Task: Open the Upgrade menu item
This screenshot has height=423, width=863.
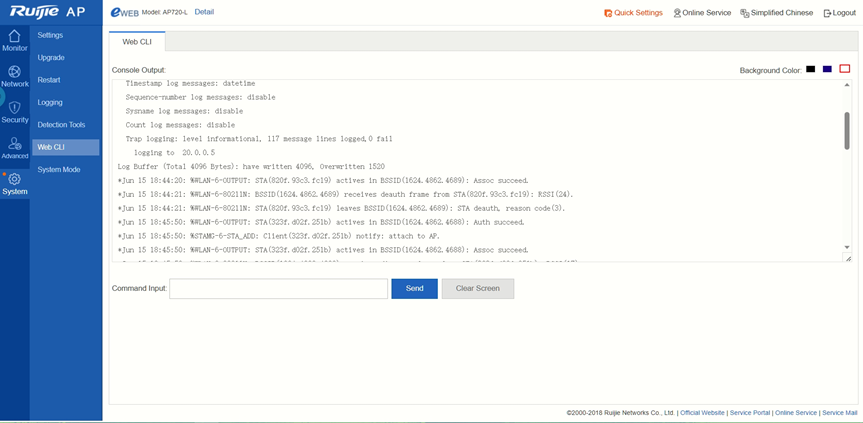Action: (x=51, y=58)
